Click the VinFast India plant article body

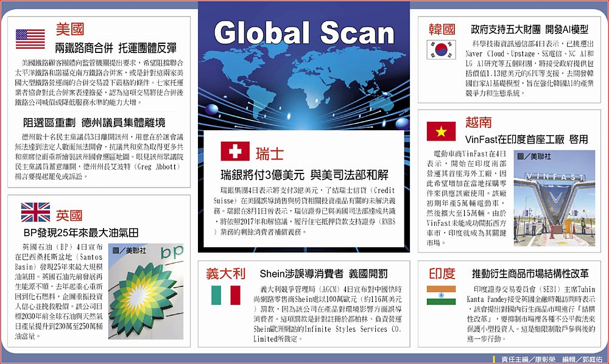point(466,198)
